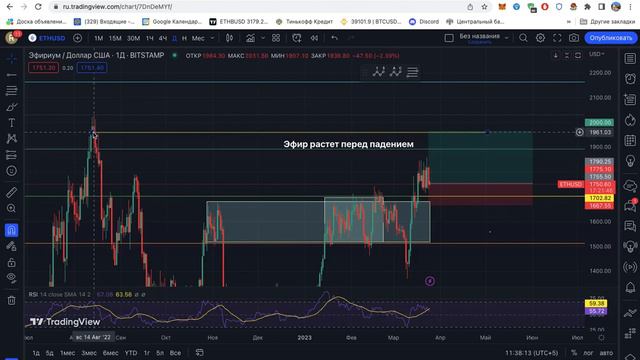Undo the last chart action
Viewport: 640px width, 360px height.
334,38
